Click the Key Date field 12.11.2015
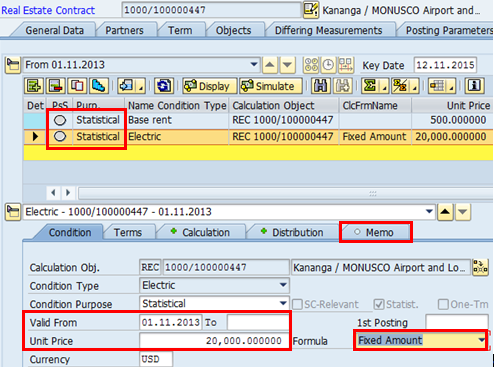The width and height of the screenshot is (494, 367). 445,65
